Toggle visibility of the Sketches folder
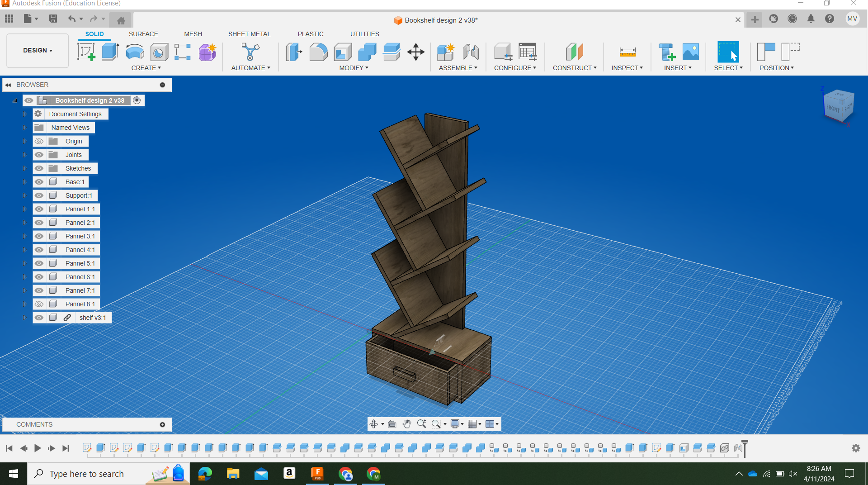Viewport: 868px width, 485px height. [39, 168]
